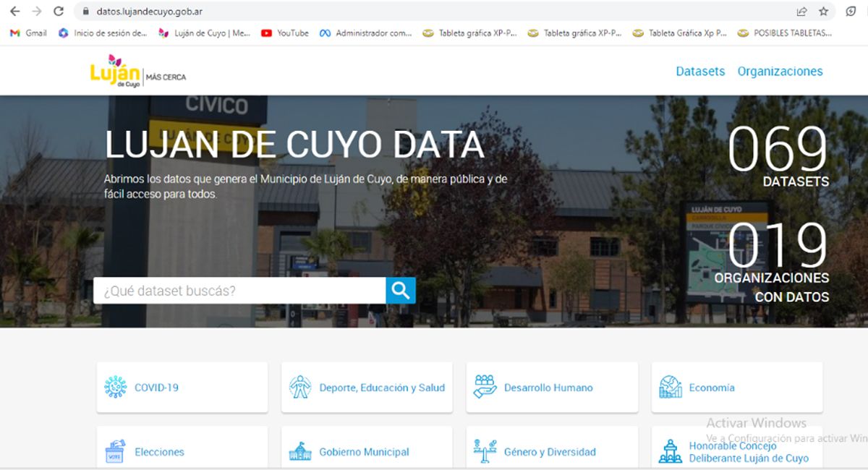
Task: Click the Desarrollo Humano hands icon
Action: [x=485, y=386]
